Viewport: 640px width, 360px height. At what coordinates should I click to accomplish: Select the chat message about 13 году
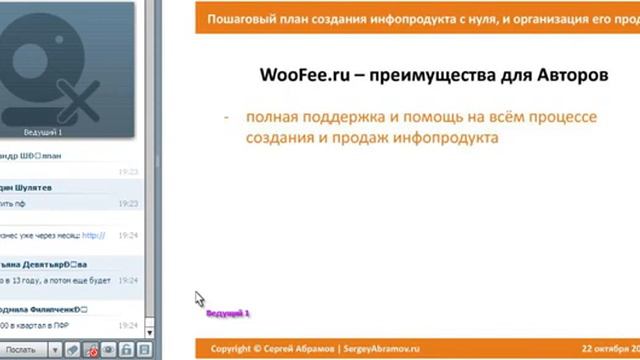pos(55,280)
